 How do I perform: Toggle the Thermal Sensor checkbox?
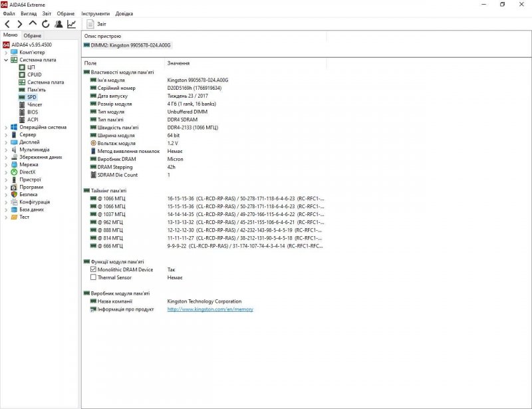click(x=93, y=277)
